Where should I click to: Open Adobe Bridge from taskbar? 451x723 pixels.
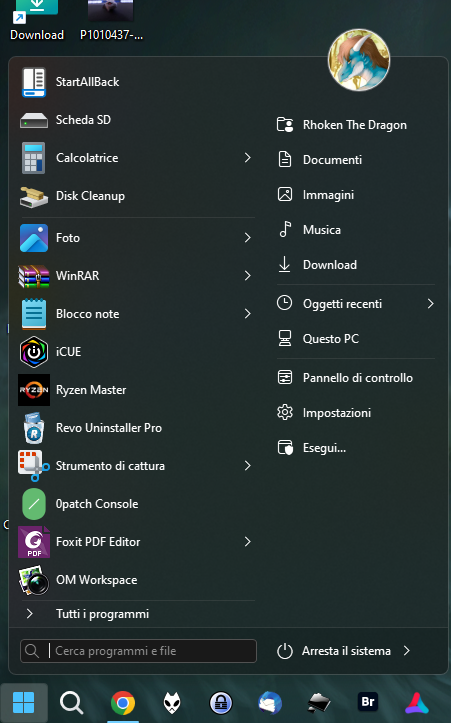pos(368,702)
